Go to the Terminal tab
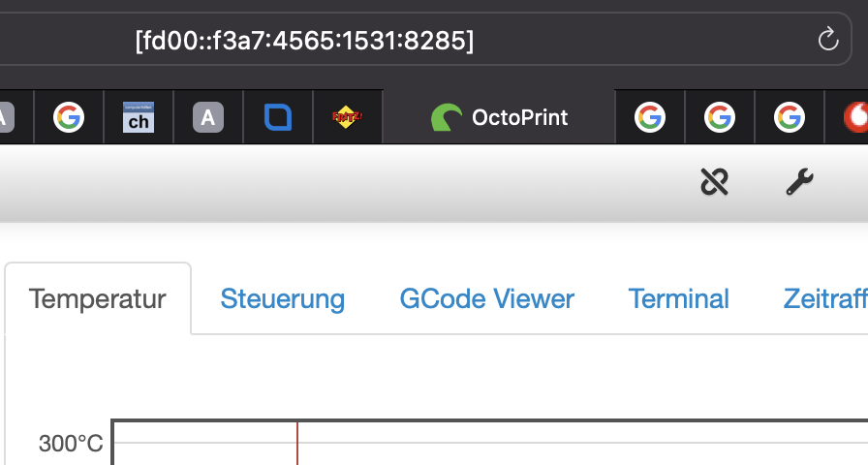The height and width of the screenshot is (465, 868). [x=678, y=298]
